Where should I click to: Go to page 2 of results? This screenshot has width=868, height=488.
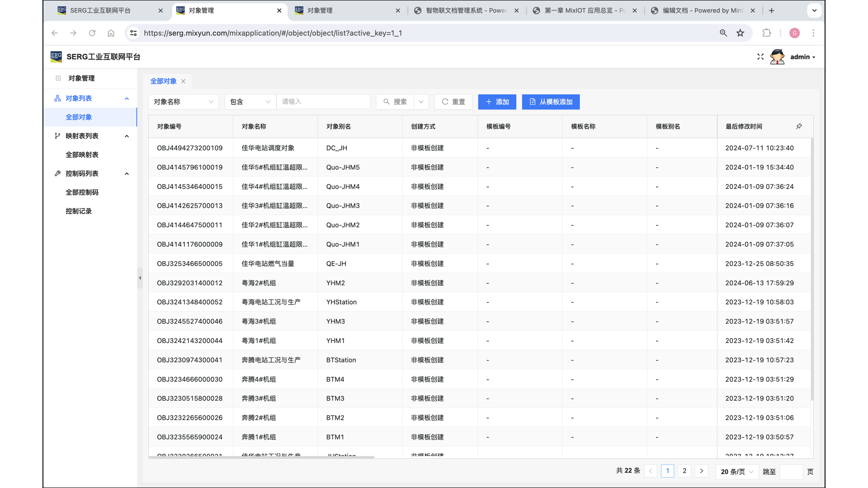click(684, 471)
